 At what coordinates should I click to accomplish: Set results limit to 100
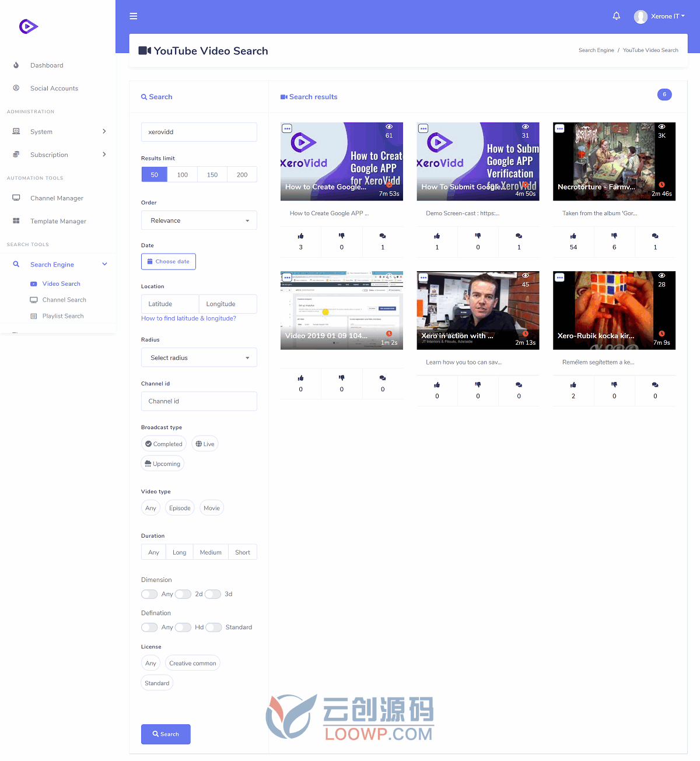pyautogui.click(x=183, y=174)
